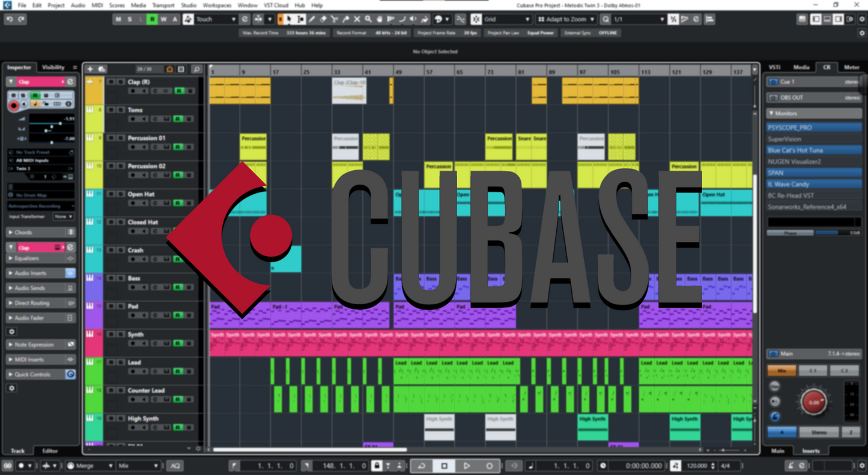Select the Erase tool in toolbar
This screenshot has height=475, width=868.
click(323, 19)
